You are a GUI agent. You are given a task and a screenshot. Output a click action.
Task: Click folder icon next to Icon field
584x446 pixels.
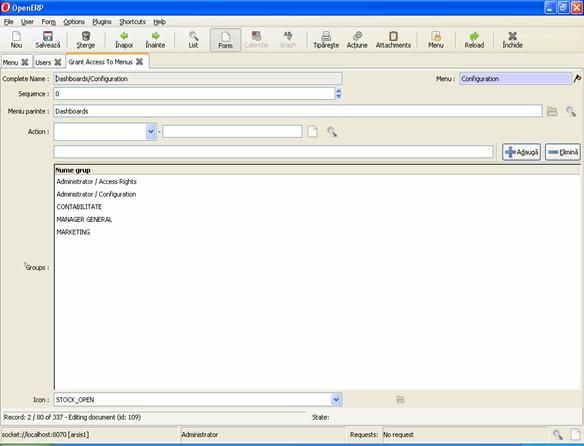click(x=400, y=399)
